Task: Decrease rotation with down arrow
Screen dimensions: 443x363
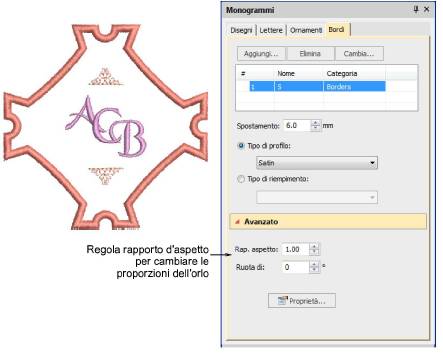Action: tap(314, 270)
